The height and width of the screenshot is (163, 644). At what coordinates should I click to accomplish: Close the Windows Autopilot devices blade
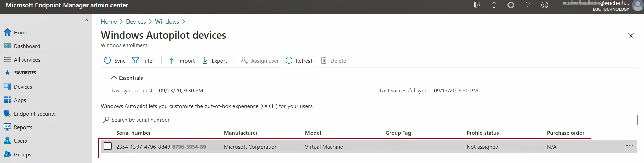pyautogui.click(x=631, y=36)
